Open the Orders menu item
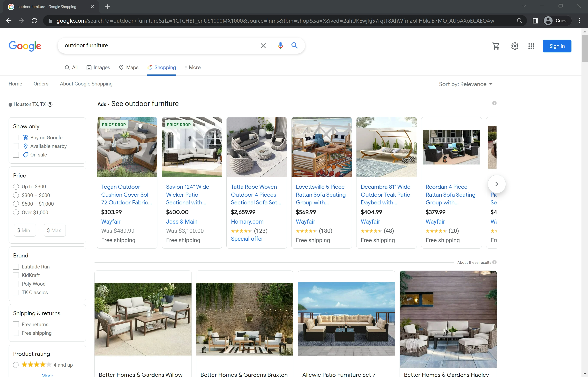588x377 pixels. click(41, 84)
